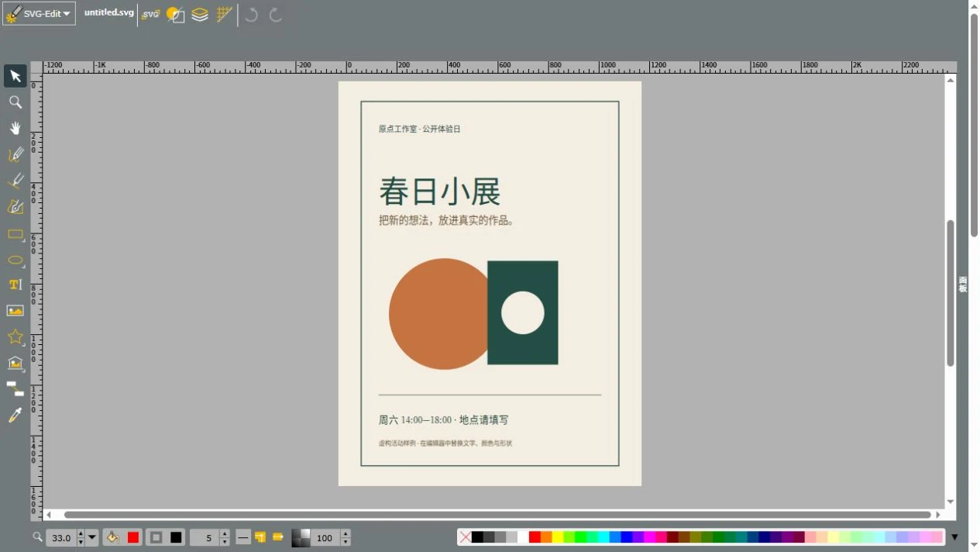The width and height of the screenshot is (980, 552).
Task: Choose the Rectangle tool
Action: [x=15, y=233]
